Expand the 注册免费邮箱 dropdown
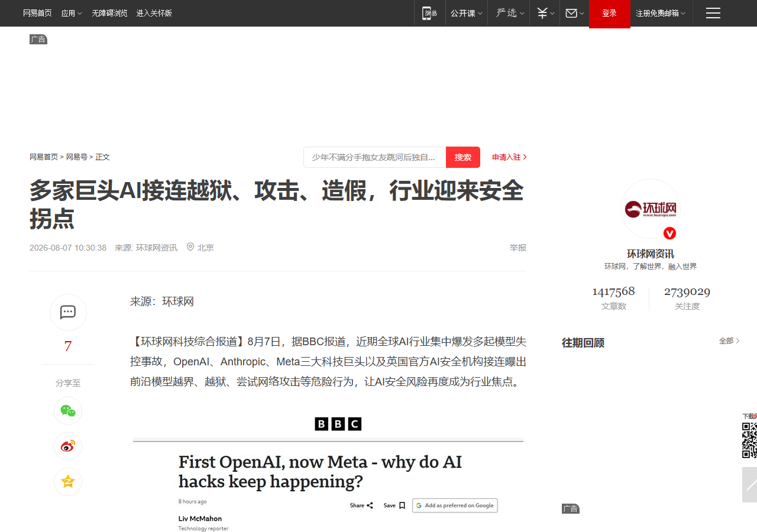This screenshot has width=757, height=532. 661,13
